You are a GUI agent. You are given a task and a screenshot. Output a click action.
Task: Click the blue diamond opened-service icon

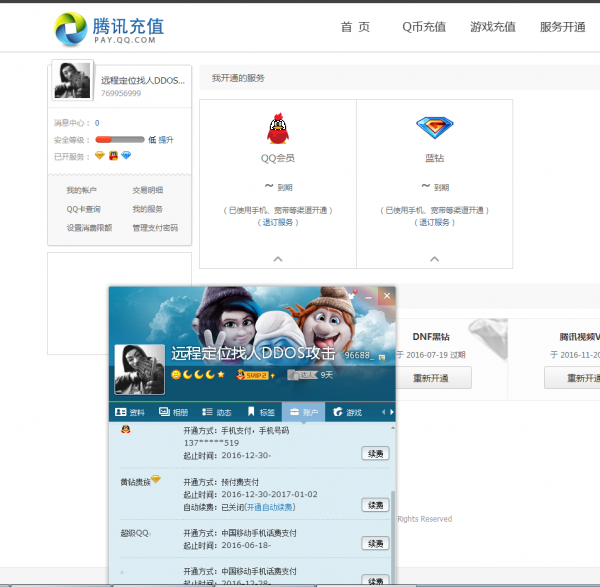pos(126,155)
